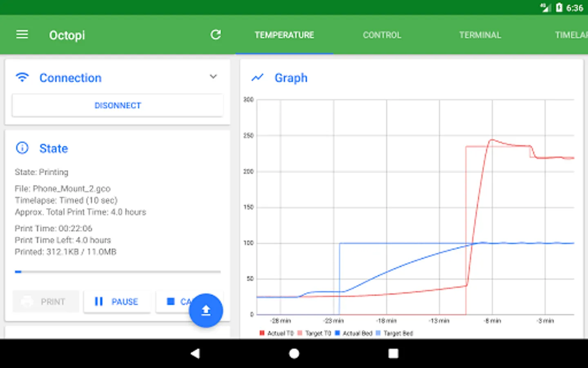The image size is (588, 368).
Task: Open the hamburger navigation menu
Action: [x=22, y=35]
